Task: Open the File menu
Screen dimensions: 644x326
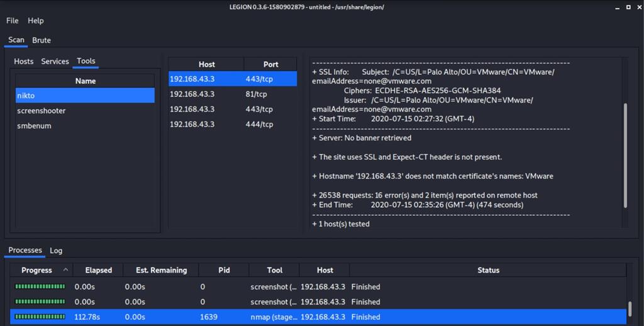Action: pos(13,21)
